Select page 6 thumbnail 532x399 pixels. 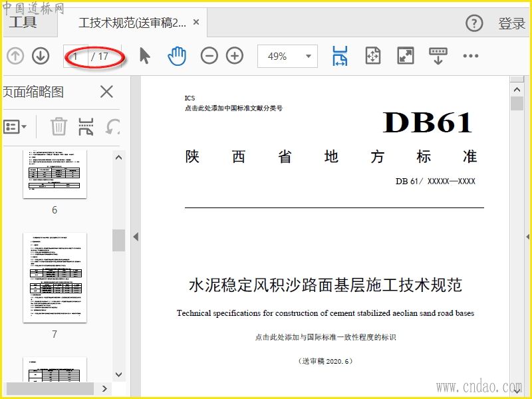click(55, 174)
